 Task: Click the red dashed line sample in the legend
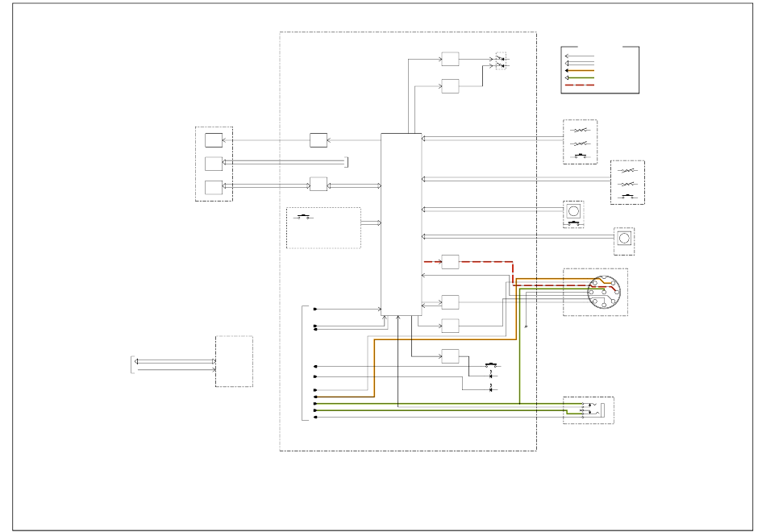coord(580,85)
